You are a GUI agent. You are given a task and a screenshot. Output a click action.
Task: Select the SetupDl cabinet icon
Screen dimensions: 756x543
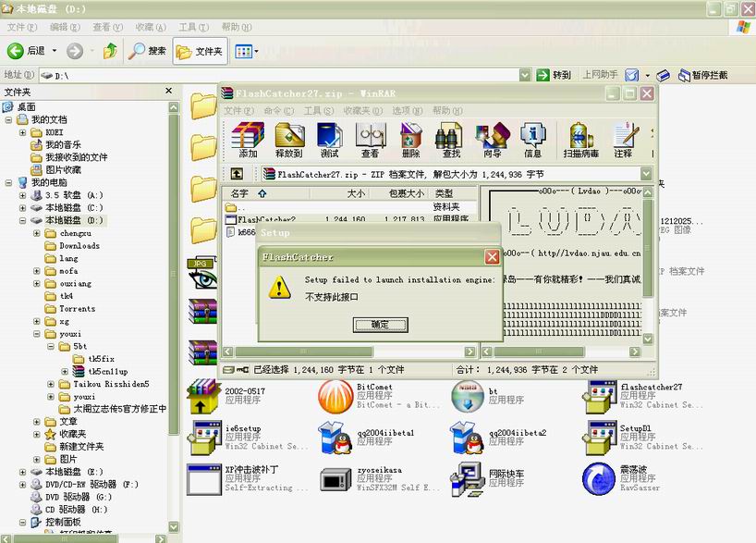599,438
